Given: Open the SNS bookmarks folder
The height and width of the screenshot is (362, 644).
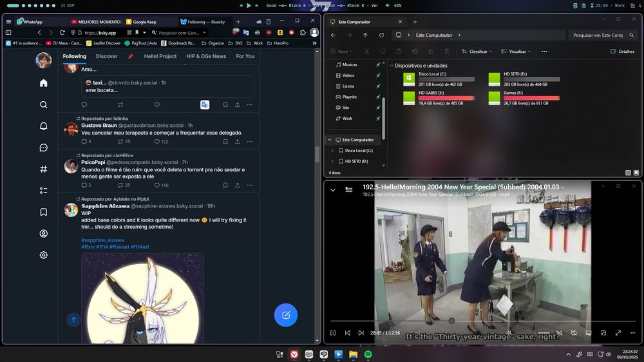Looking at the screenshot, I should [x=235, y=43].
